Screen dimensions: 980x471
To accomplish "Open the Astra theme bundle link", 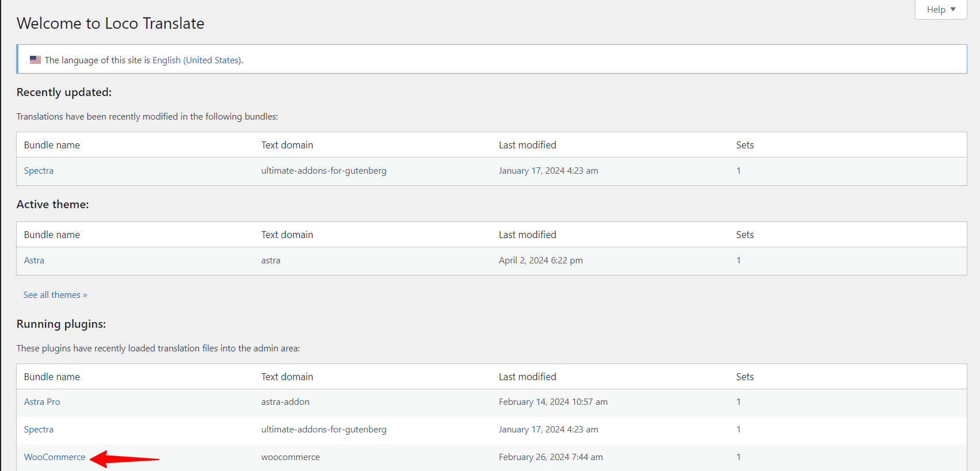I will tap(34, 261).
